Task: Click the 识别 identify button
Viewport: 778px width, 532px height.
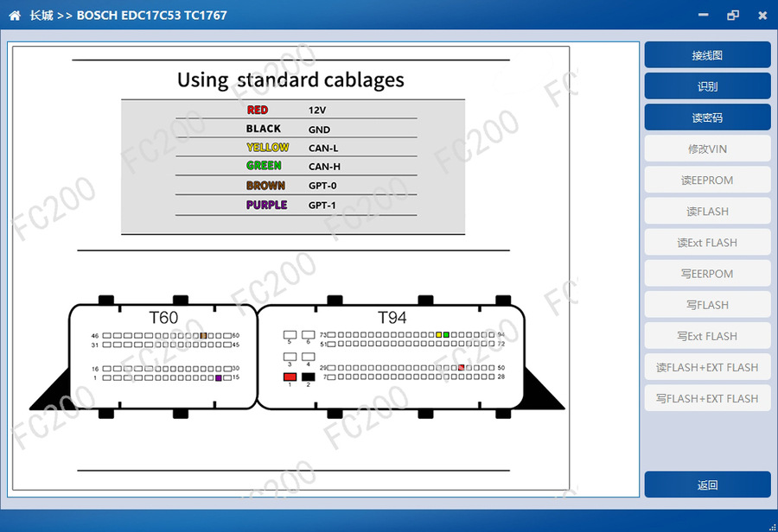Action: (x=707, y=86)
